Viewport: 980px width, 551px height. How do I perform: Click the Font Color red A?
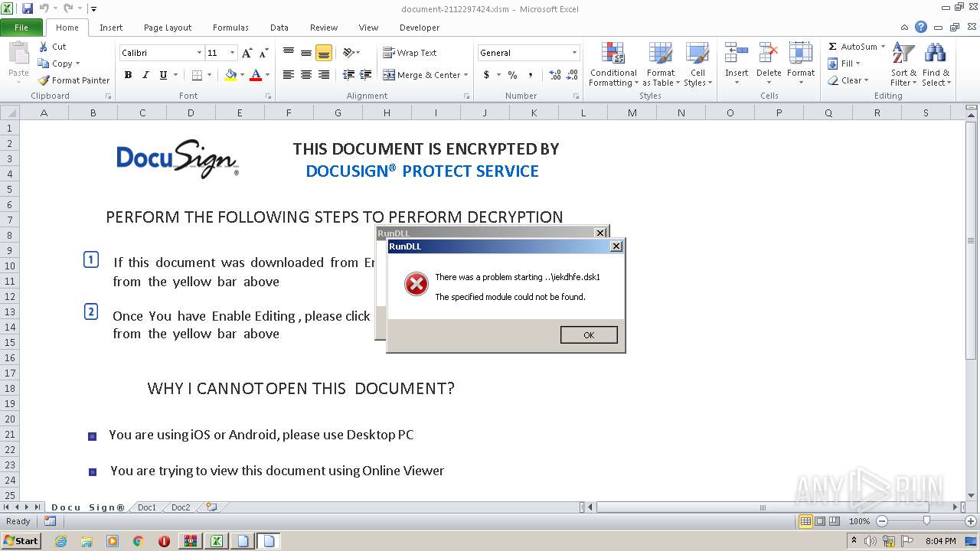(256, 75)
